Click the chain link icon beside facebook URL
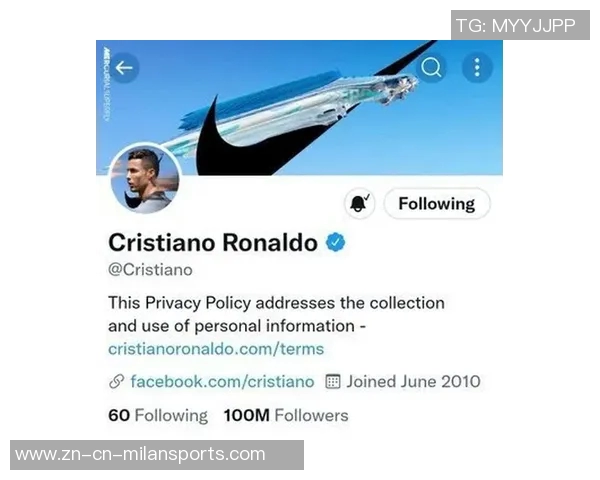This screenshot has height=480, width=600. tap(116, 381)
